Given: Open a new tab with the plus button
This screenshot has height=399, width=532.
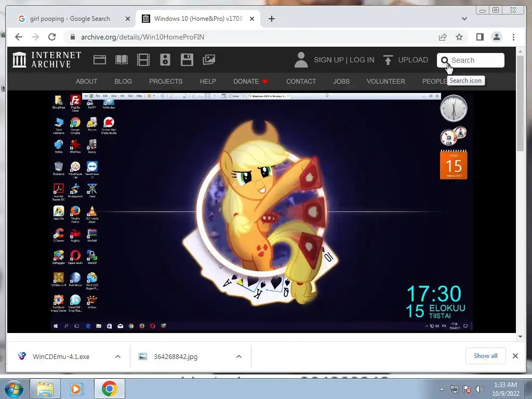Looking at the screenshot, I should click(271, 19).
